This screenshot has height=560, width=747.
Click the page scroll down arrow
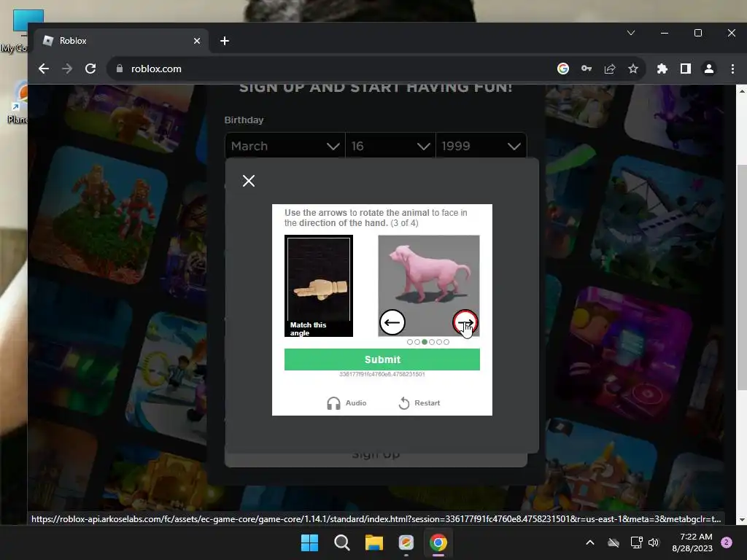pyautogui.click(x=742, y=519)
